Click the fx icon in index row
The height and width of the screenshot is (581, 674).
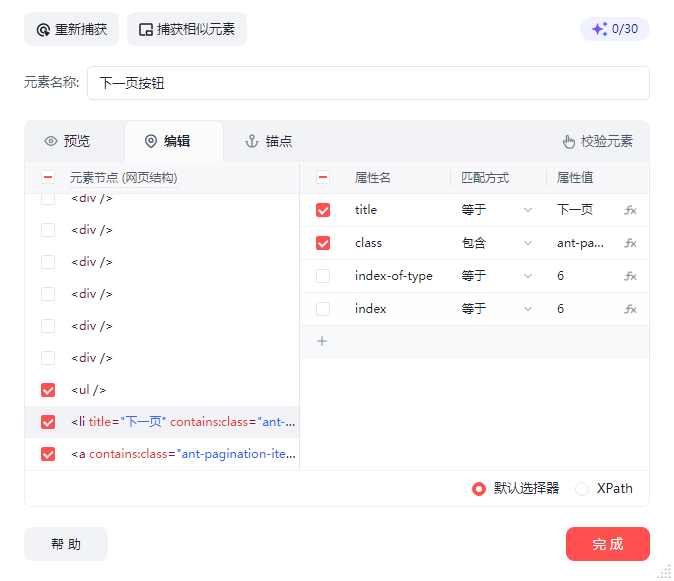[630, 309]
